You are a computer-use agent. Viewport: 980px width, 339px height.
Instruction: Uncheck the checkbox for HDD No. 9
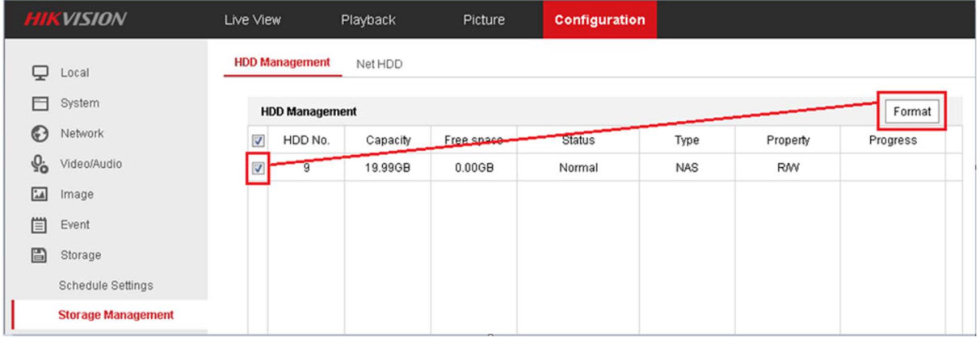258,169
